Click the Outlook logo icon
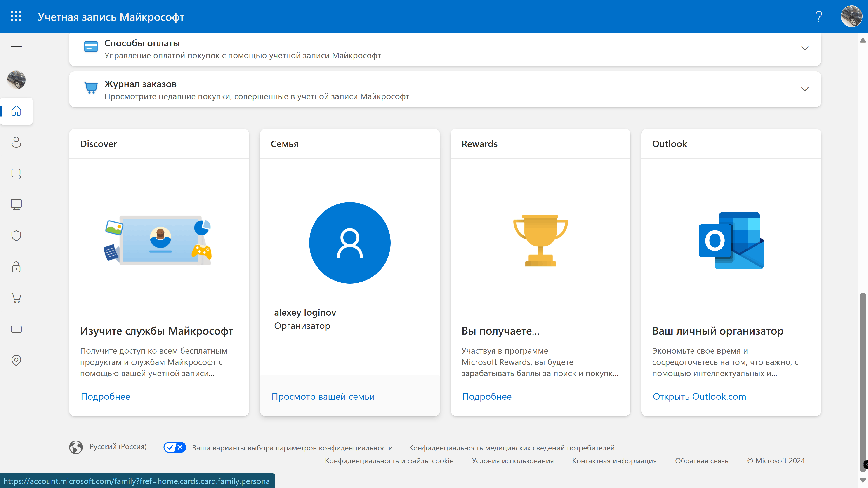This screenshot has height=488, width=868. [x=731, y=240]
